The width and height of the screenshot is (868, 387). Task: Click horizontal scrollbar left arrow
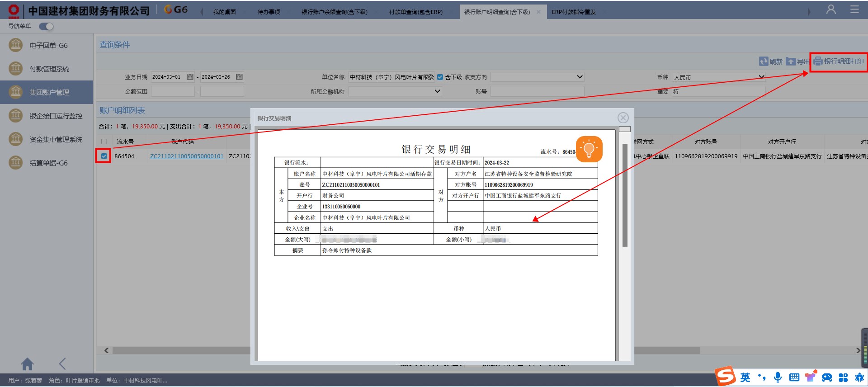point(107,350)
